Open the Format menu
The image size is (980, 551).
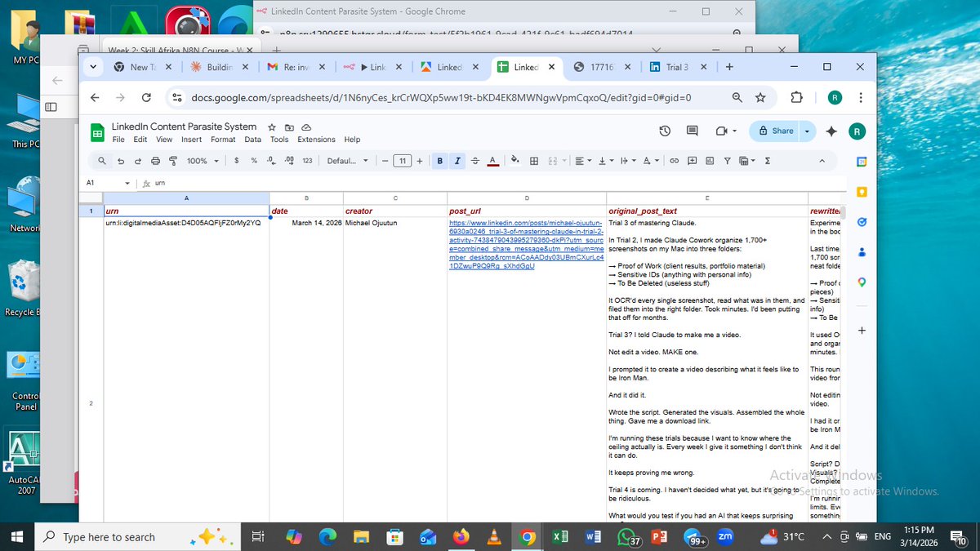point(223,140)
